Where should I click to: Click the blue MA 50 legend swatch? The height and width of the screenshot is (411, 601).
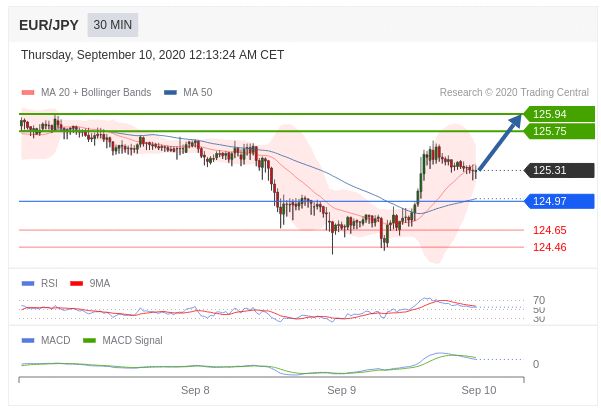170,92
